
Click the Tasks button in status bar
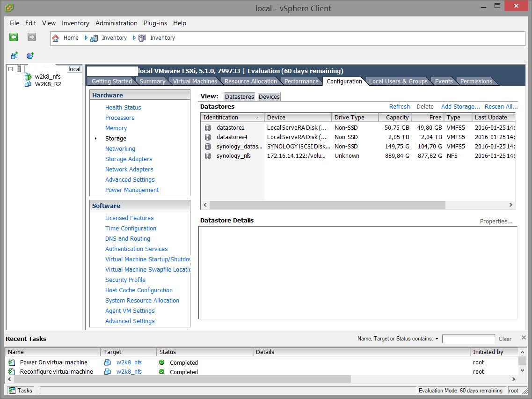tap(21, 391)
